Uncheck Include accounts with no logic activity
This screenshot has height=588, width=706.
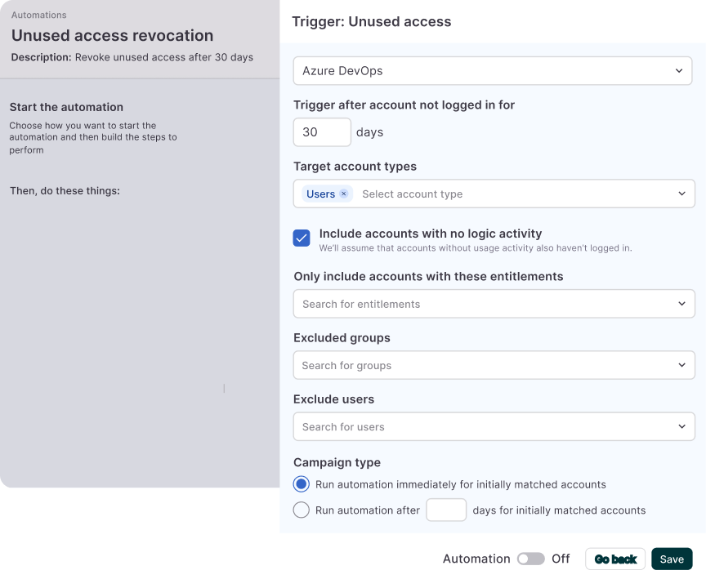coord(302,238)
